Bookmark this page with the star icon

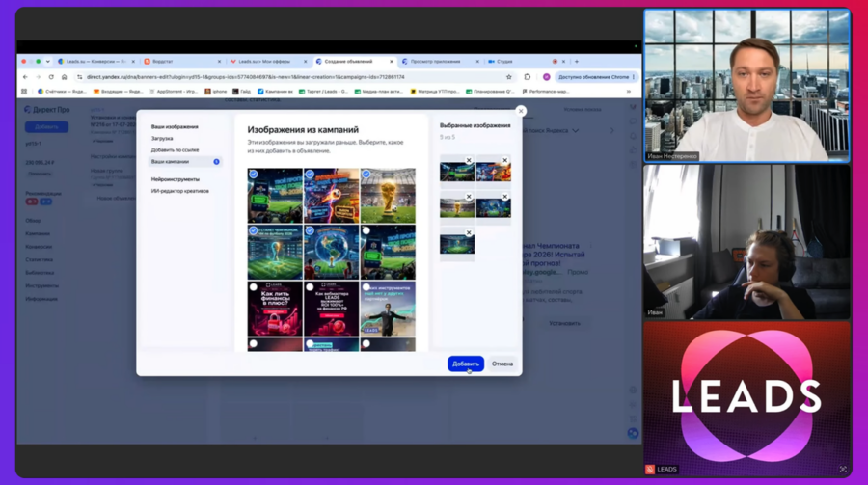point(508,77)
